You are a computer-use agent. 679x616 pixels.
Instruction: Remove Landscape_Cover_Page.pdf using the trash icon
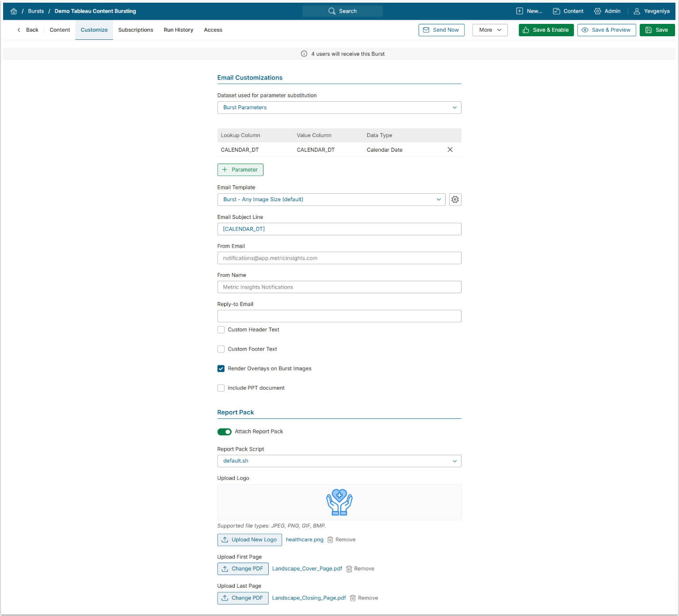(349, 569)
